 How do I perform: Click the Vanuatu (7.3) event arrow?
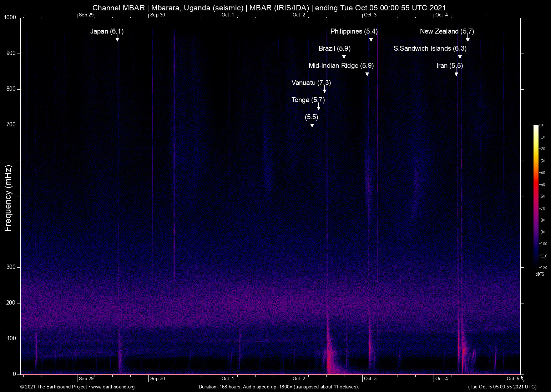pos(311,83)
